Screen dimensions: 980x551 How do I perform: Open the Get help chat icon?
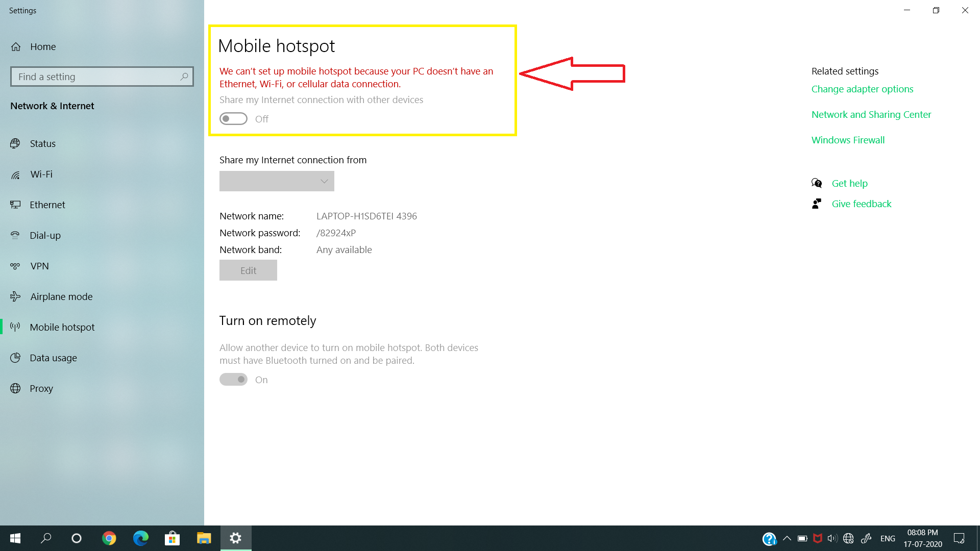pos(817,183)
